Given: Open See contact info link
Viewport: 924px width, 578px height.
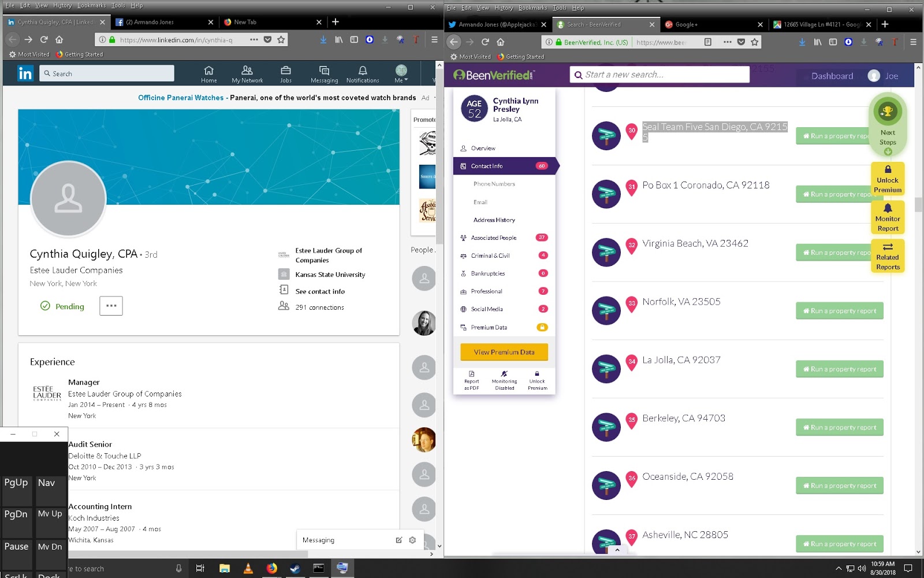Looking at the screenshot, I should pos(320,291).
